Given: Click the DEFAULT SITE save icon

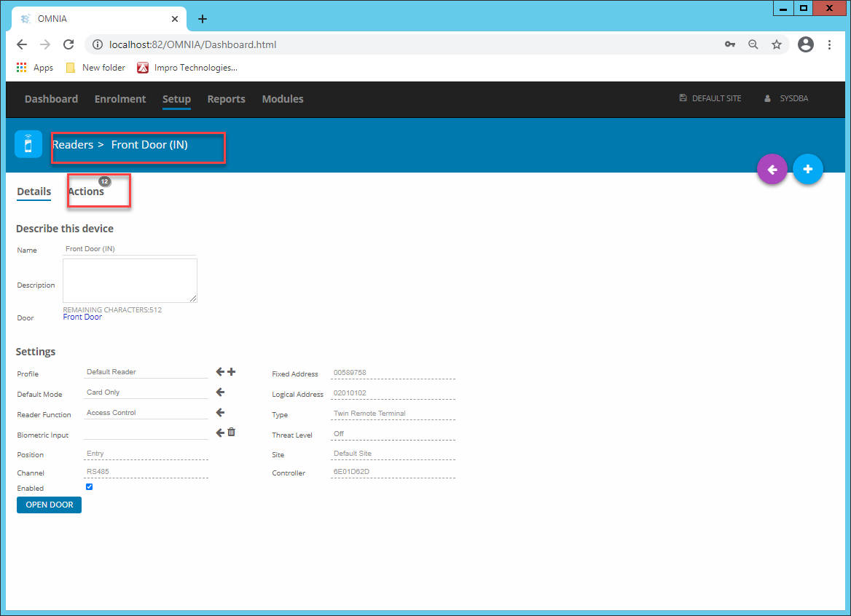Looking at the screenshot, I should click(x=683, y=98).
